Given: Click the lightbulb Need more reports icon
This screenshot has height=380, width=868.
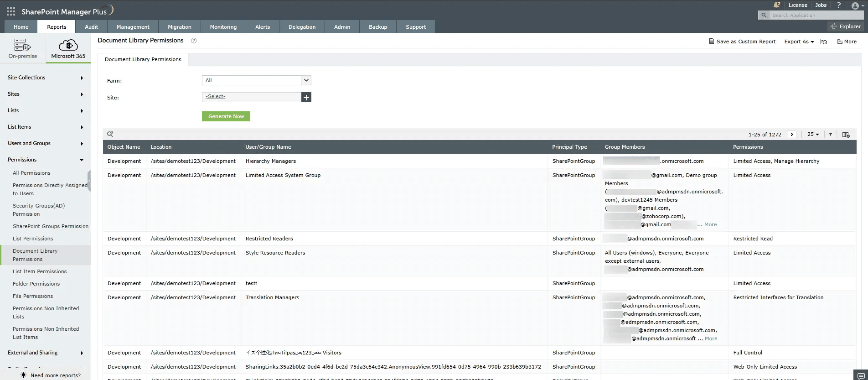Looking at the screenshot, I should [x=23, y=375].
